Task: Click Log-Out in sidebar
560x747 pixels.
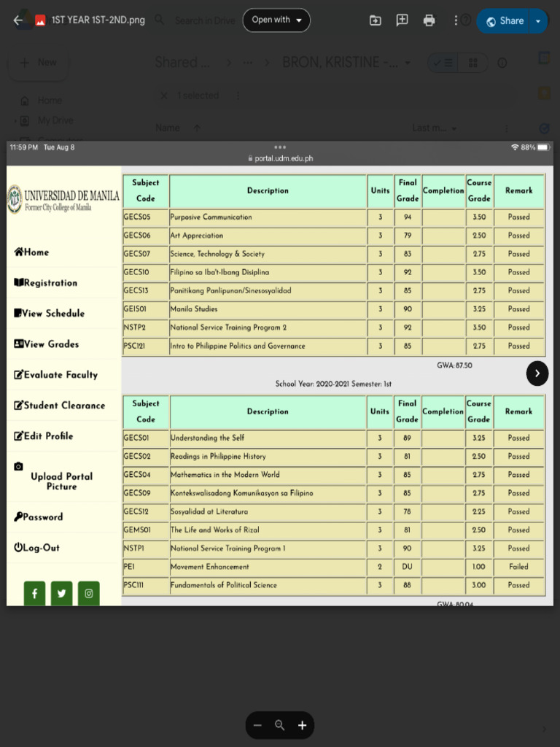Action: (36, 547)
